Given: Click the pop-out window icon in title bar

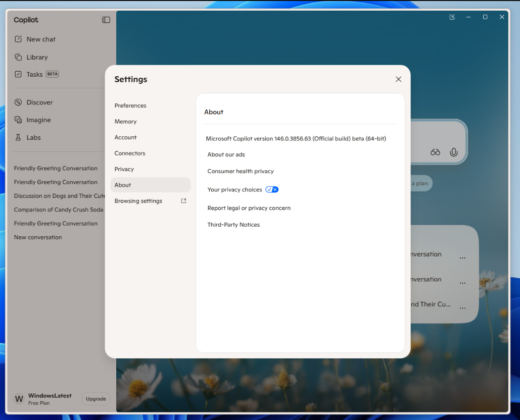Looking at the screenshot, I should pos(452,17).
